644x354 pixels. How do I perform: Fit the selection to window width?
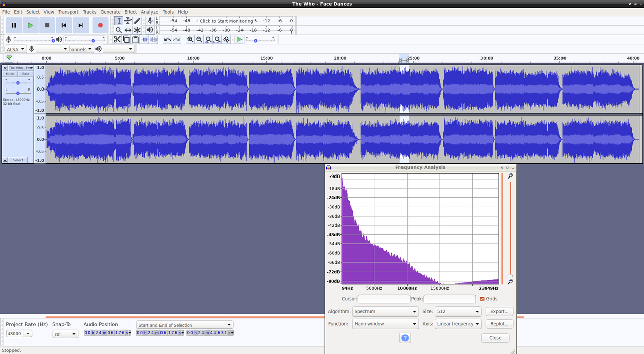tap(208, 40)
